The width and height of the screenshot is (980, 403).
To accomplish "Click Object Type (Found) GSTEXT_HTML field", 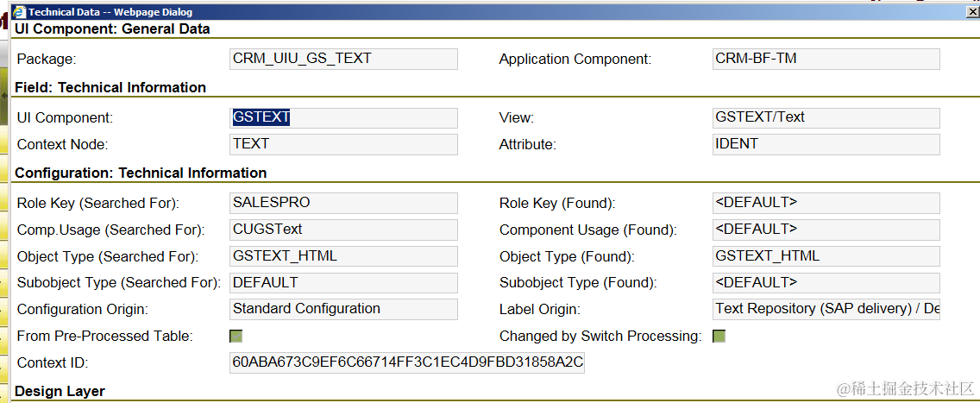I will 826,256.
